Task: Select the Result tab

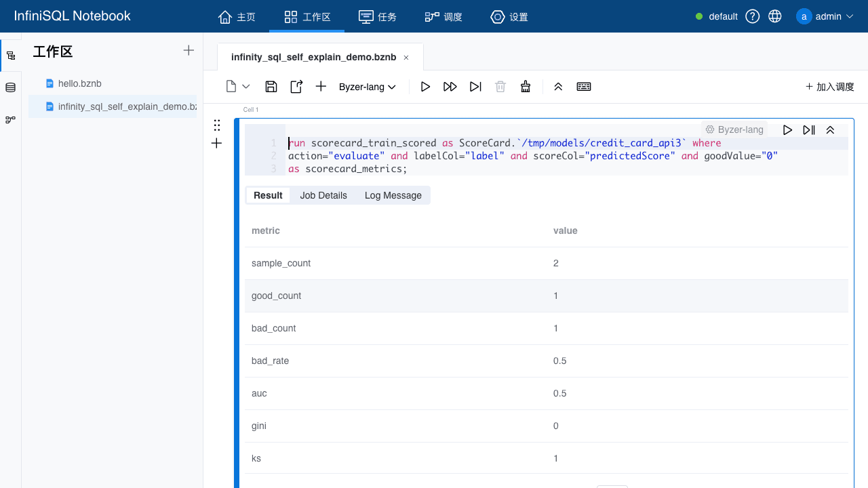Action: (x=268, y=195)
